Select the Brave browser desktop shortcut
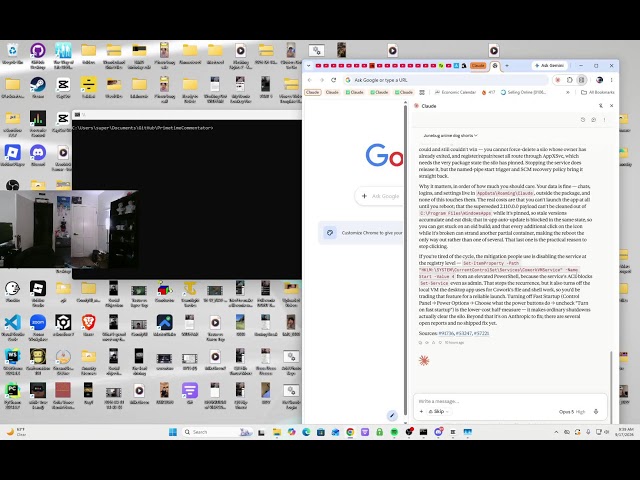 coord(89,325)
